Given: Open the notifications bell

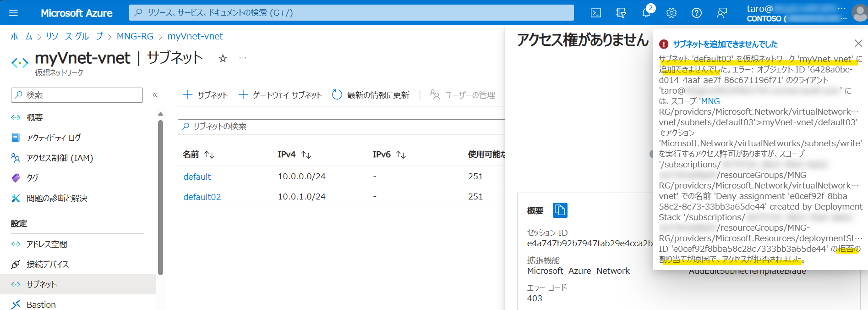Looking at the screenshot, I should tap(646, 13).
